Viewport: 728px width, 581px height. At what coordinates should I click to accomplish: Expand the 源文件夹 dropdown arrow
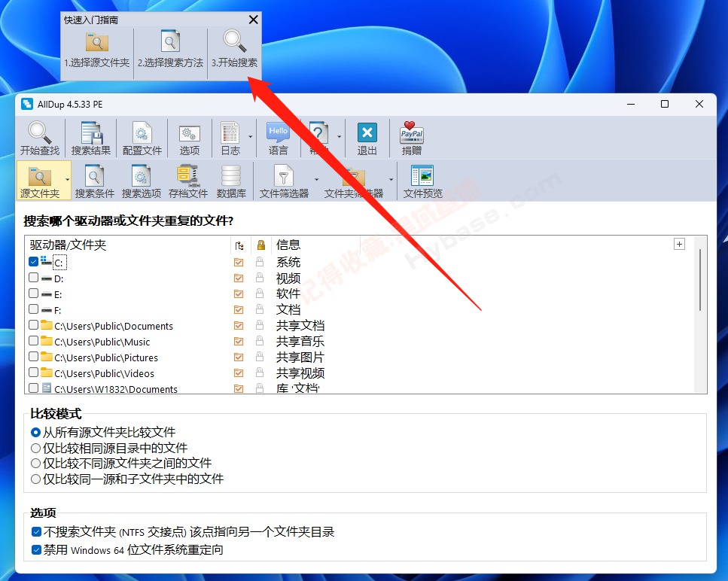click(68, 180)
